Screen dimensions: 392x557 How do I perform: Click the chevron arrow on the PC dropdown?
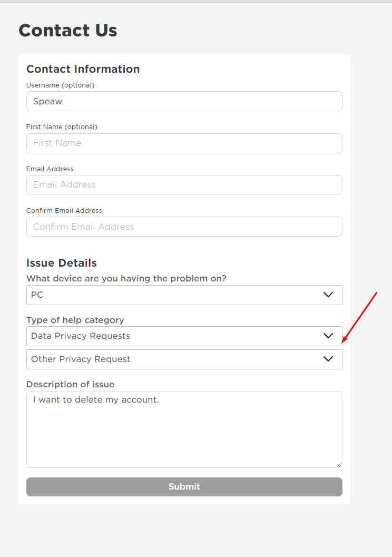328,295
